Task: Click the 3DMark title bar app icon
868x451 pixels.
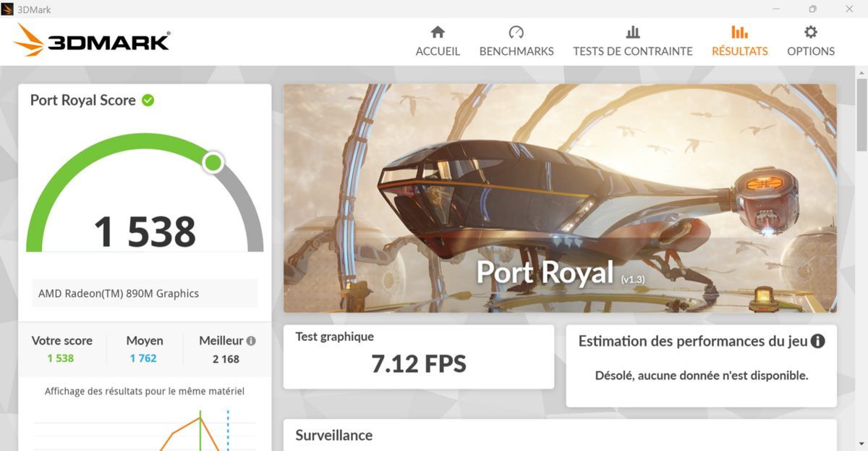Action: click(9, 9)
